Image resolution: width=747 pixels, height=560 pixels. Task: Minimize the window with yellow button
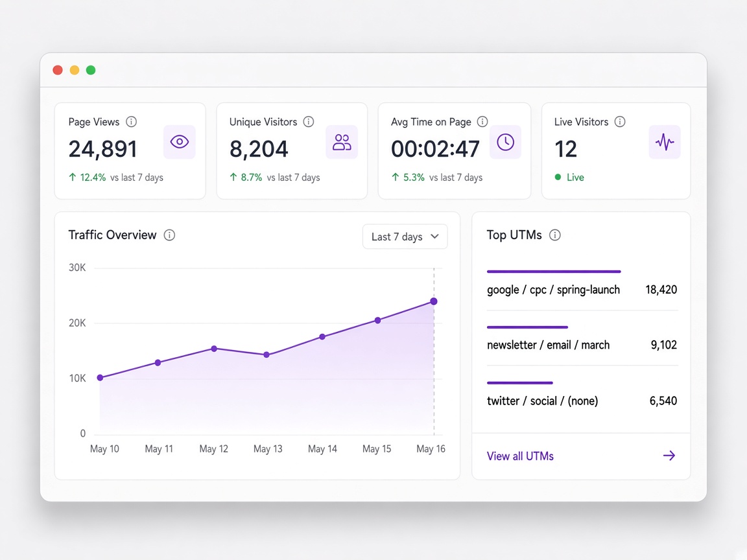75,70
